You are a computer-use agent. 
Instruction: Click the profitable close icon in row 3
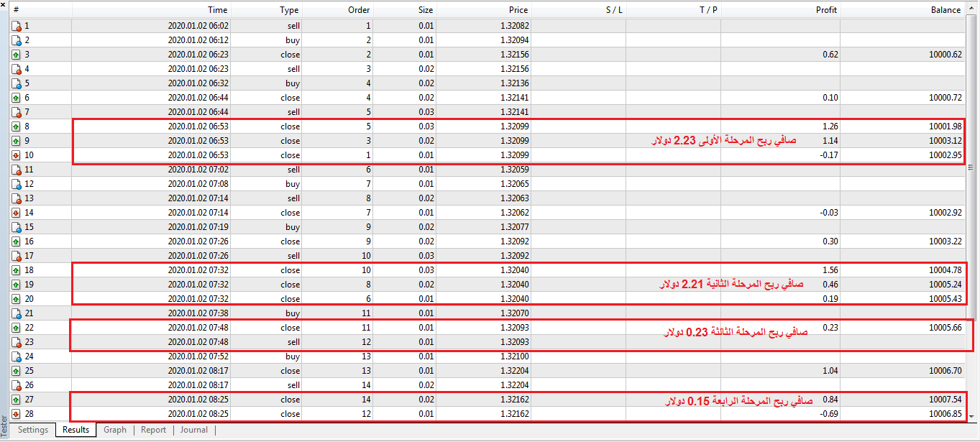pyautogui.click(x=17, y=55)
